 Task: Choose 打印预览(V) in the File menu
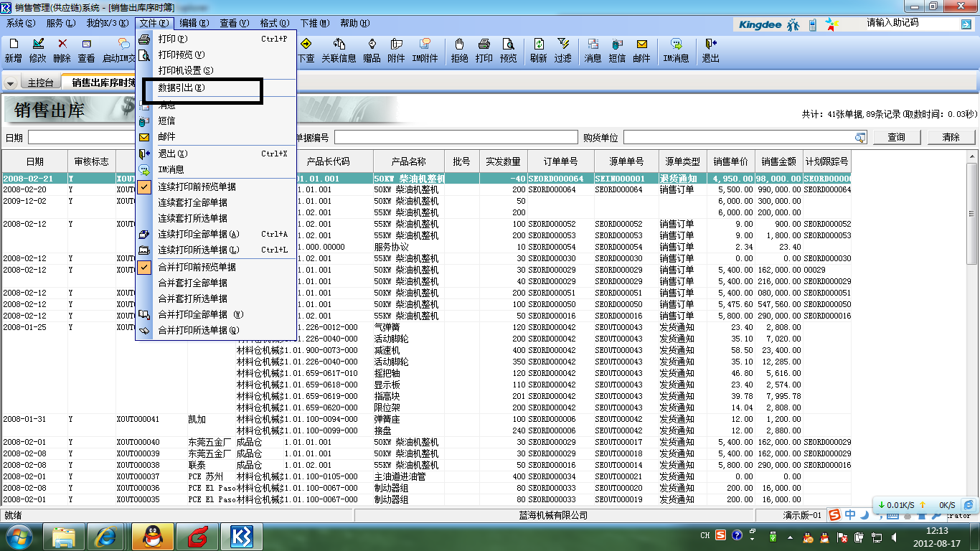216,55
